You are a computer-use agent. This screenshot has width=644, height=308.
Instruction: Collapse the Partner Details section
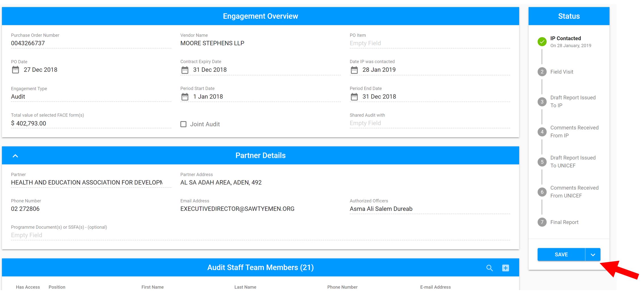pyautogui.click(x=16, y=155)
